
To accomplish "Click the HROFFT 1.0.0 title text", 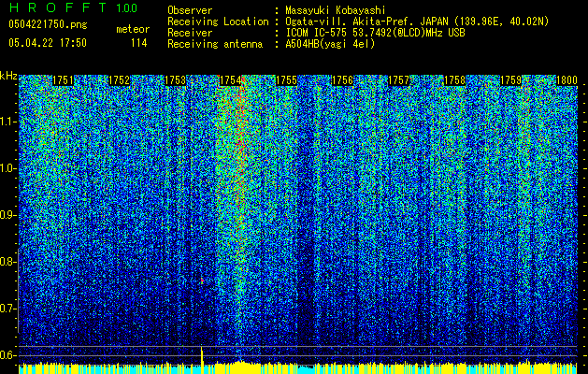I will point(73,7).
